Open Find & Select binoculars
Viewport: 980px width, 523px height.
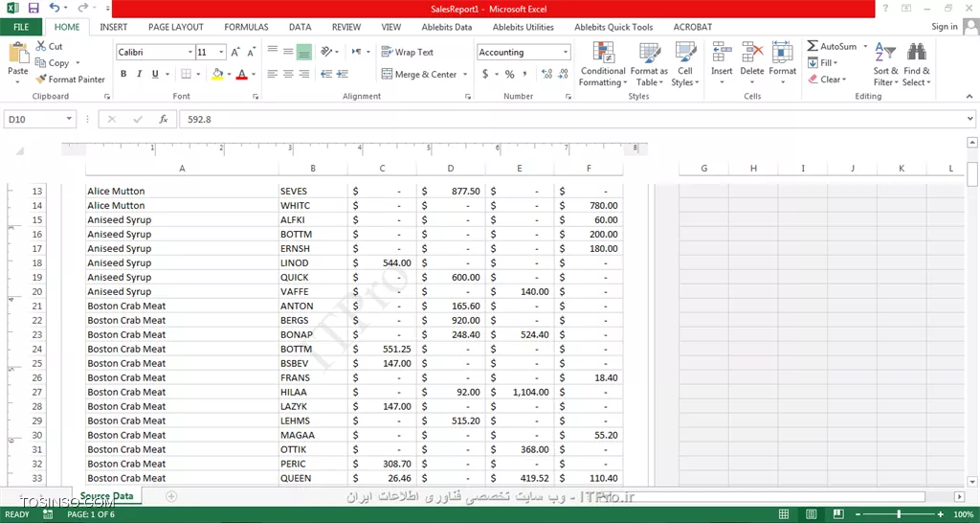pyautogui.click(x=916, y=64)
